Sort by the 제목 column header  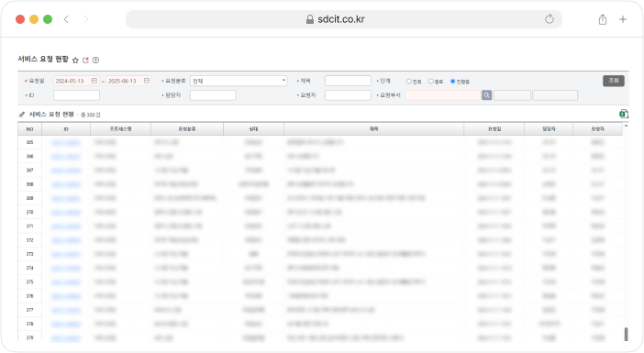click(373, 129)
